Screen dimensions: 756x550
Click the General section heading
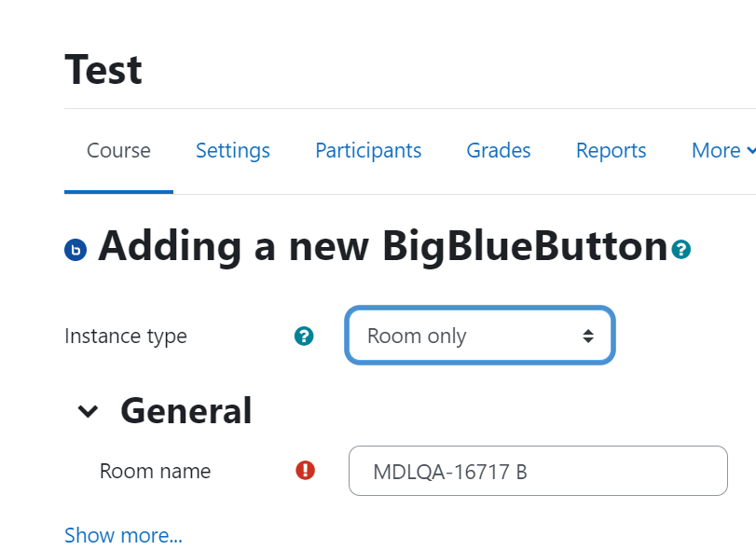click(x=186, y=411)
